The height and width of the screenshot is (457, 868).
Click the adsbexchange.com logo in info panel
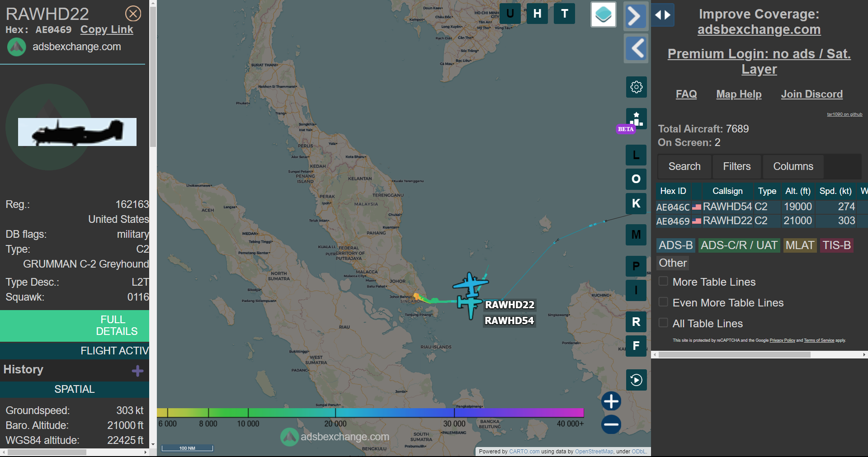(17, 47)
